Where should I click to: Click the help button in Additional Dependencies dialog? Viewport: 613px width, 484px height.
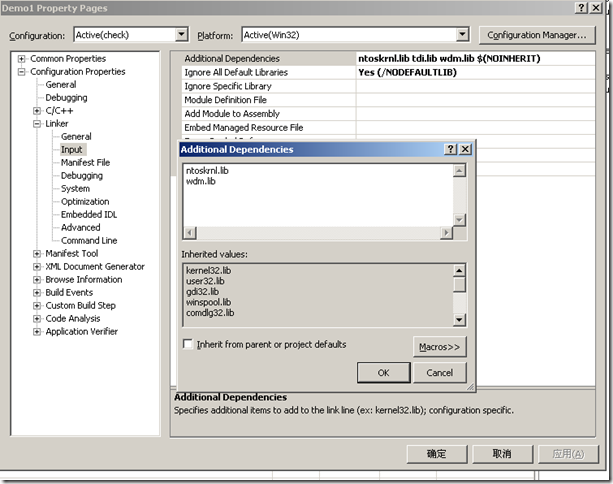450,149
